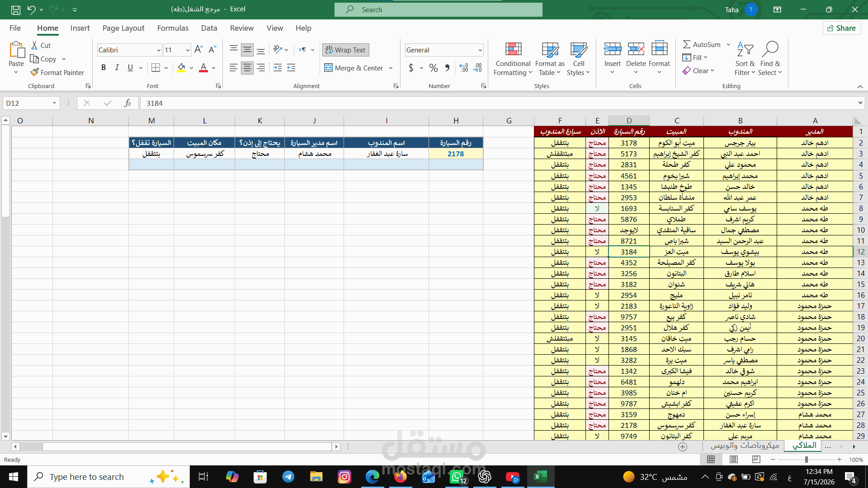Image resolution: width=868 pixels, height=488 pixels.
Task: Open the General number format dropdown
Action: pyautogui.click(x=480, y=50)
